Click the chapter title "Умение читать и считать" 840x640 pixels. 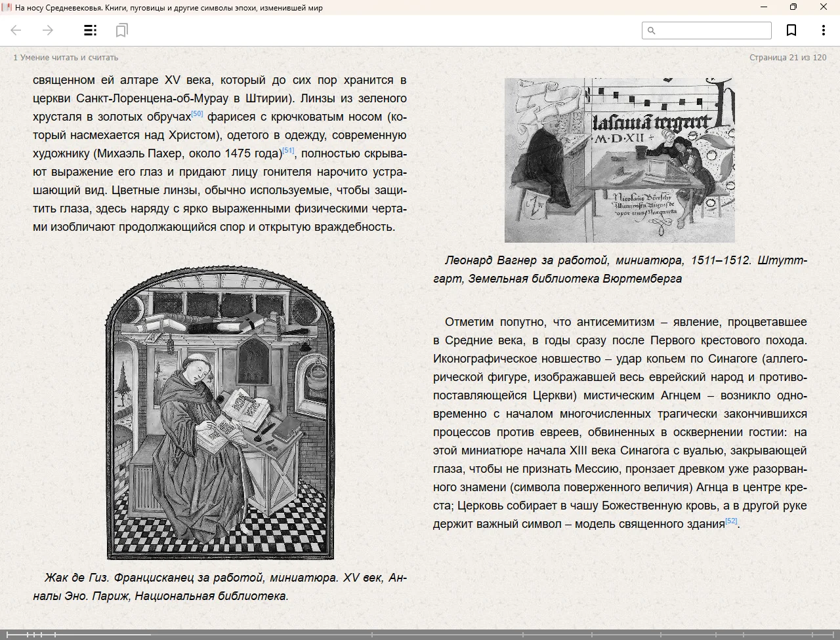66,58
